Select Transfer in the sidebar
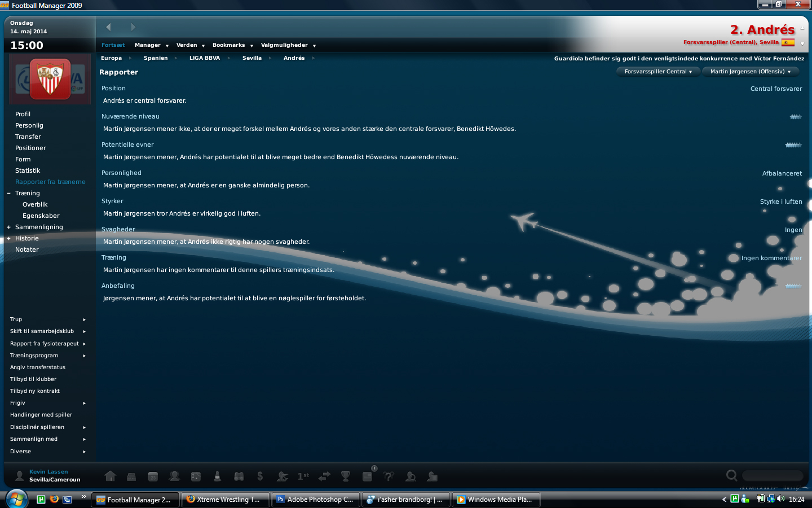812x508 pixels. pyautogui.click(x=28, y=137)
